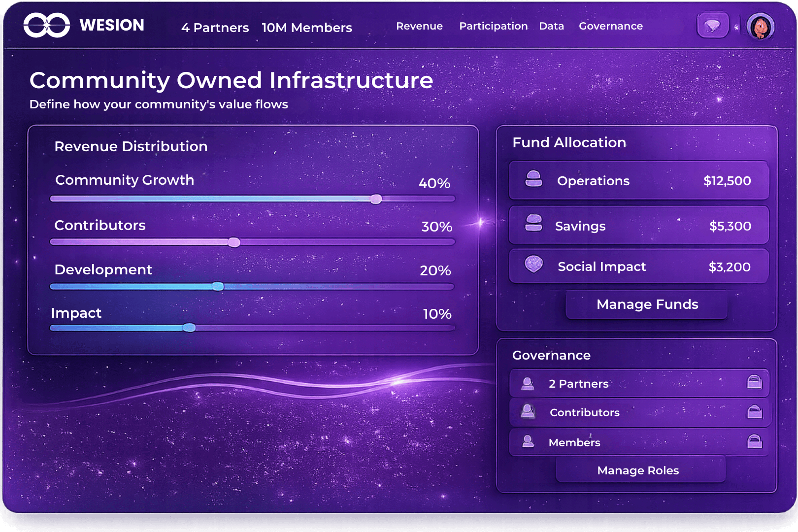798x532 pixels.
Task: Toggle the lock on the Contributors role
Action: [x=754, y=412]
